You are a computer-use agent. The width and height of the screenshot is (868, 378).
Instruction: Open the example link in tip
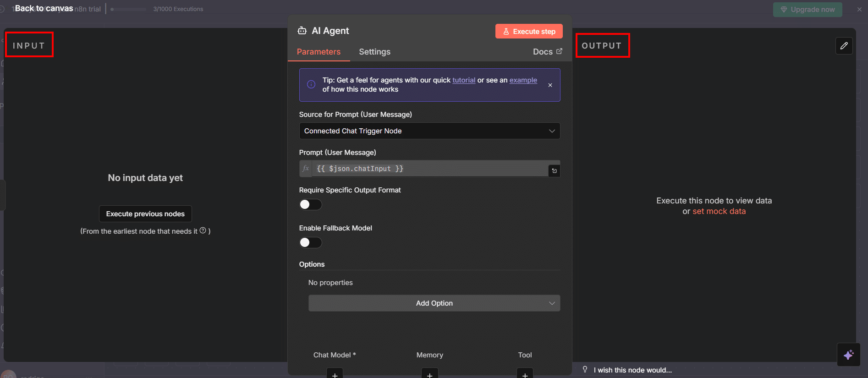(x=523, y=80)
